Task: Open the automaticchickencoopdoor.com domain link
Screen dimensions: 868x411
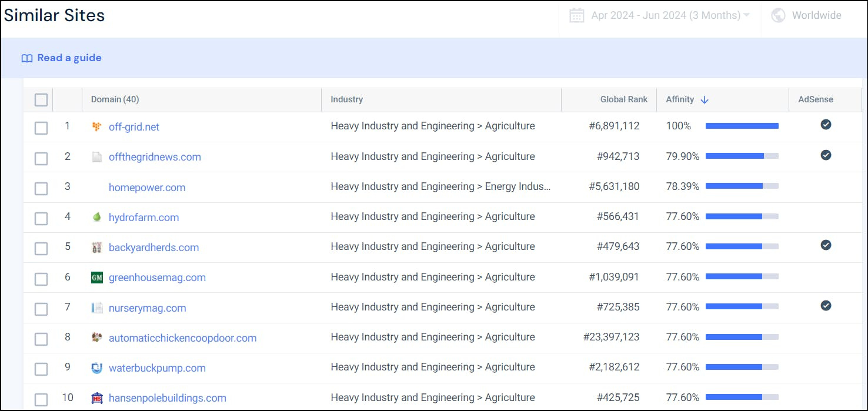Action: (x=182, y=338)
